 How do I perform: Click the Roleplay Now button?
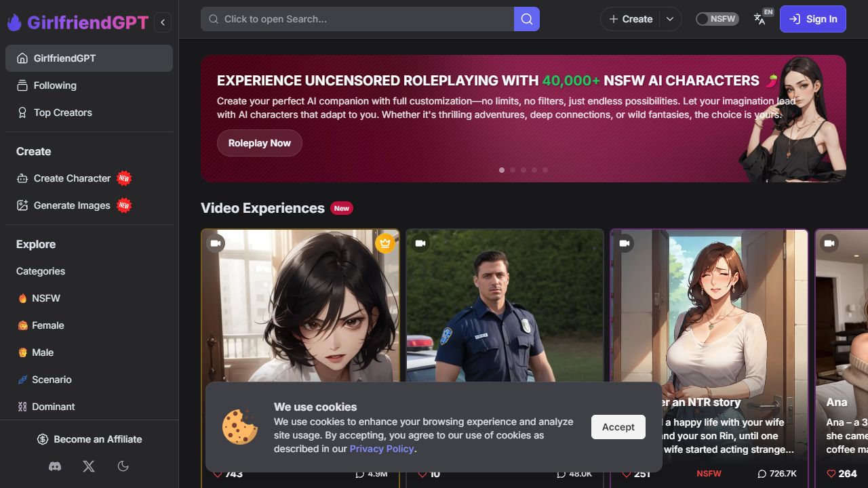(x=259, y=143)
